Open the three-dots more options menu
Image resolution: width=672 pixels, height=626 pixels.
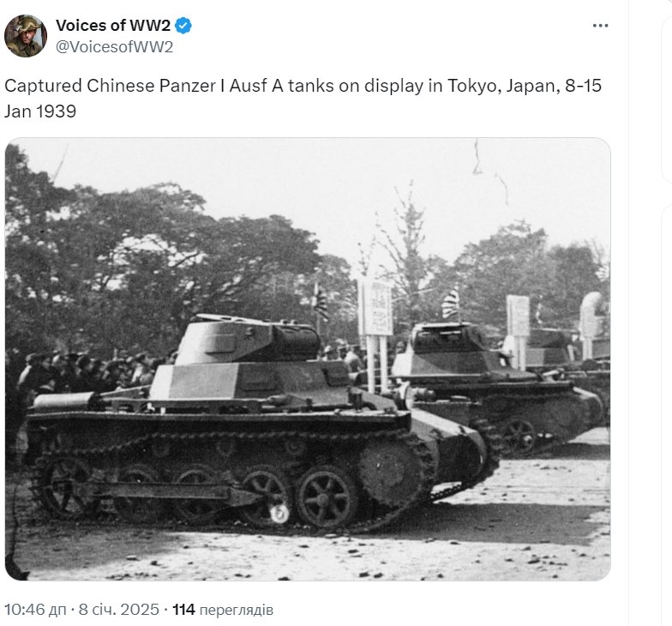(600, 26)
